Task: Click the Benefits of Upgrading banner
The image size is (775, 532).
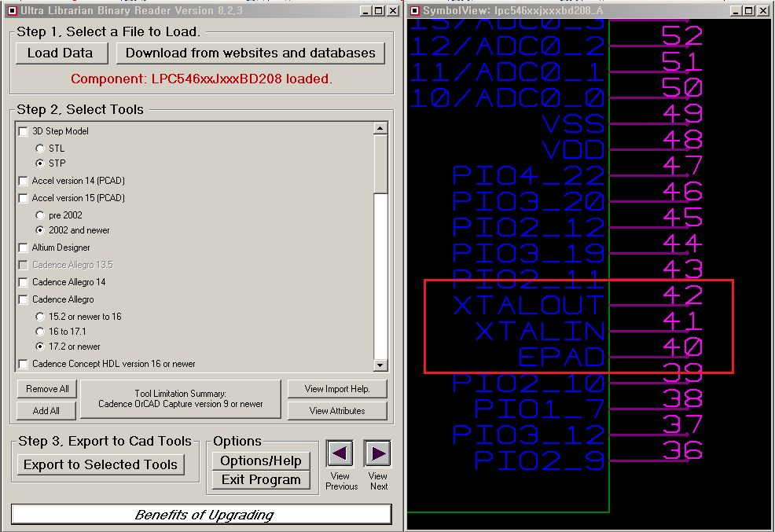Action: [202, 515]
